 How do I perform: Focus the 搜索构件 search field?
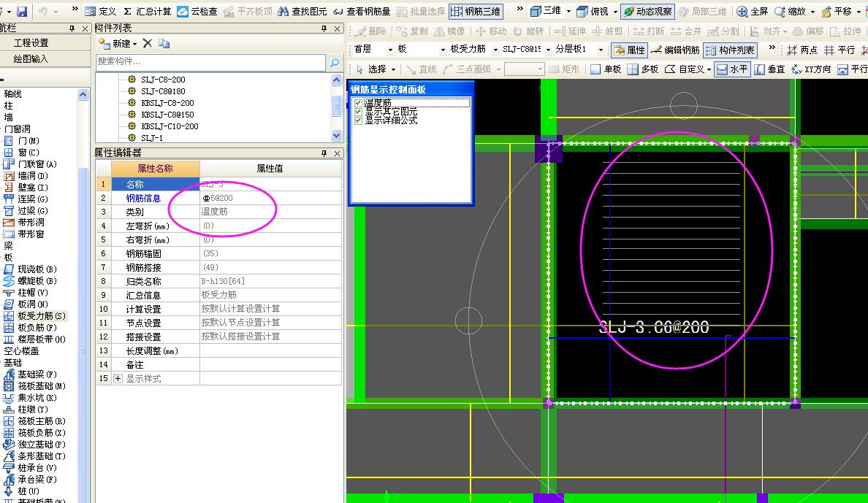tap(210, 62)
